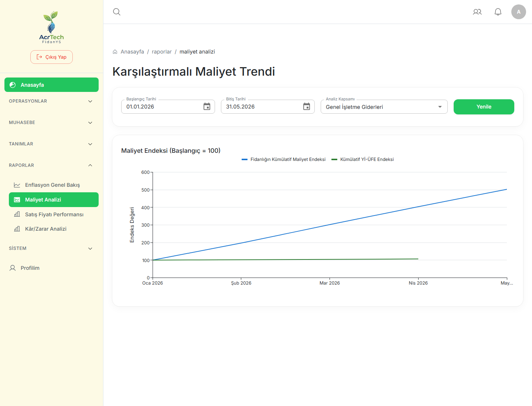Toggle Kümülatif Yİ-ÜFE Endeksi legend
Image resolution: width=532 pixels, height=406 pixels.
point(362,159)
